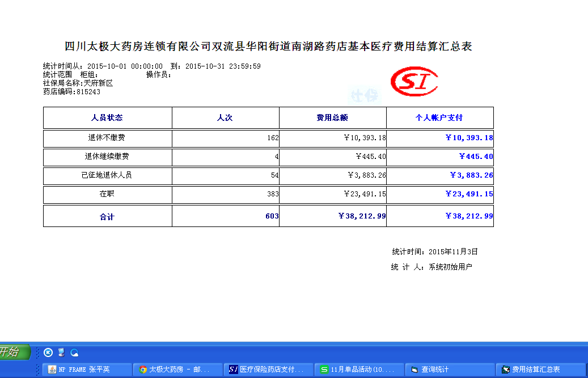
Task: Select the 已征地退休人员 row label
Action: pyautogui.click(x=107, y=175)
